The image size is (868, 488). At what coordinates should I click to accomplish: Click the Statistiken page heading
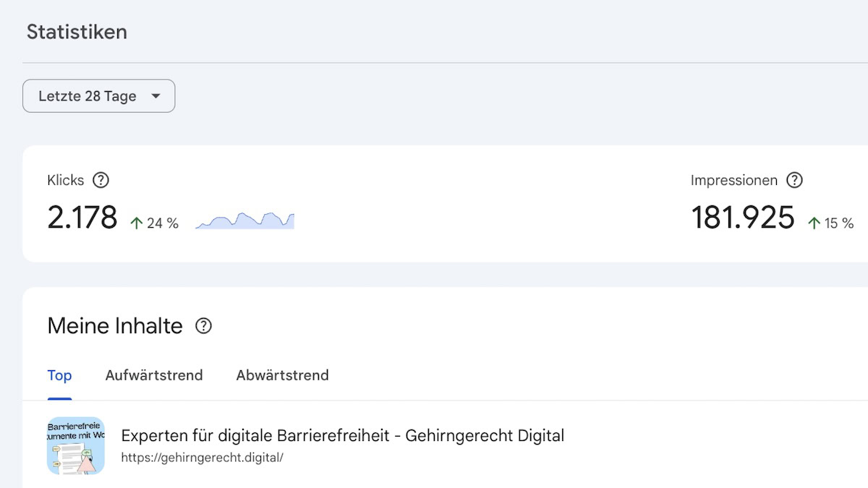pyautogui.click(x=77, y=32)
